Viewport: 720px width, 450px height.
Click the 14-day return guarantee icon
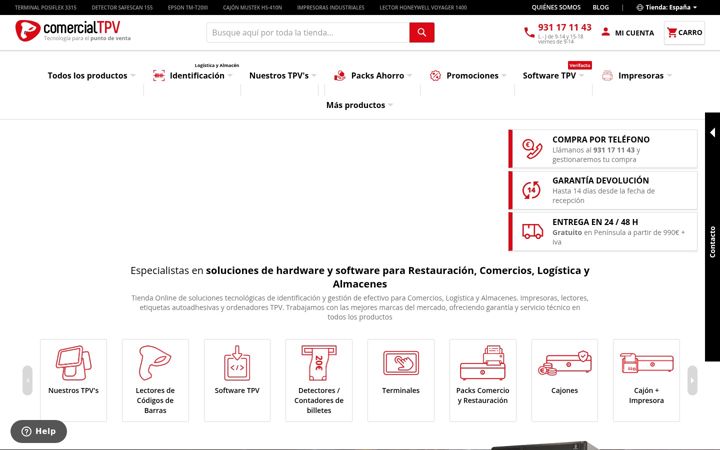tap(532, 190)
